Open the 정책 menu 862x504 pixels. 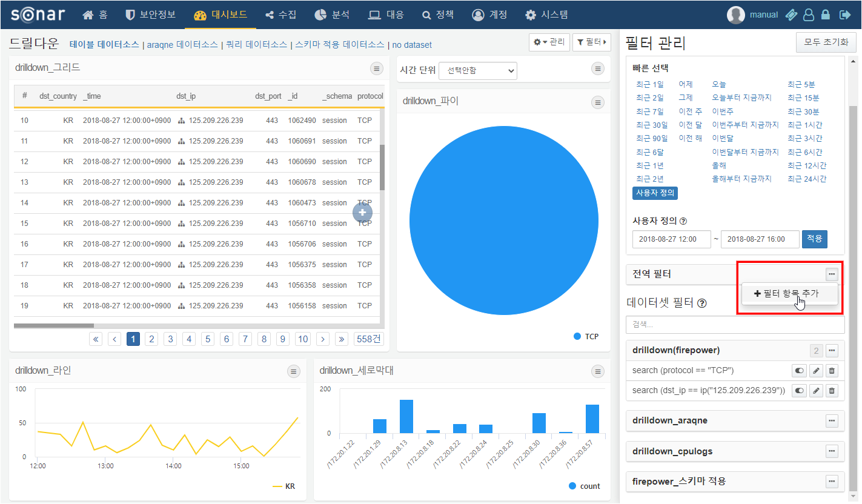point(438,15)
